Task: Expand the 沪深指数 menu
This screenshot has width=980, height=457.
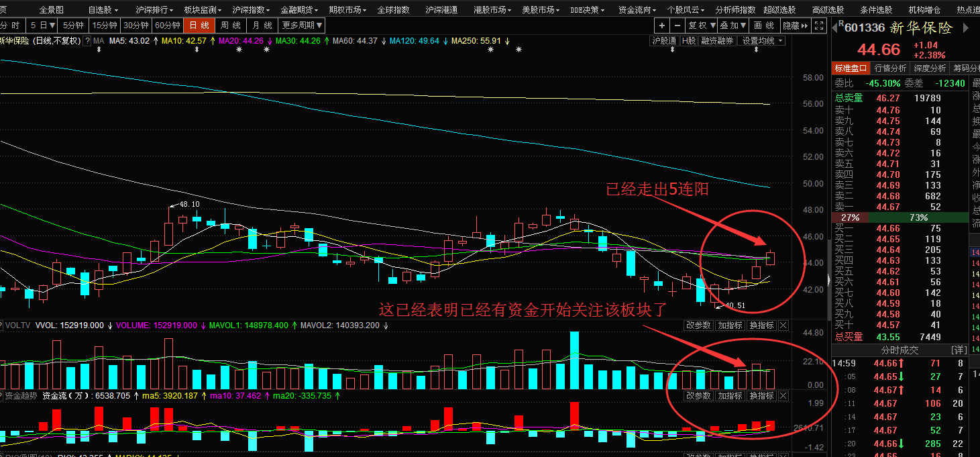Action: tap(251, 10)
